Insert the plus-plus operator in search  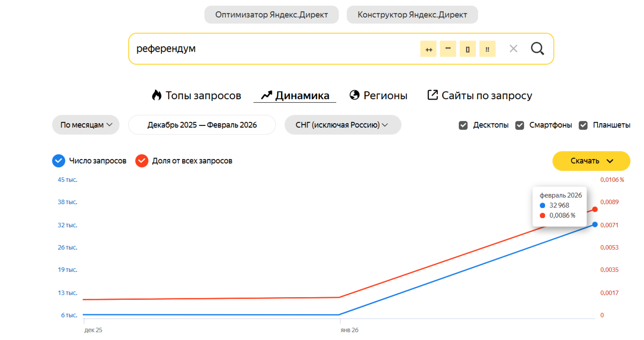click(x=428, y=49)
